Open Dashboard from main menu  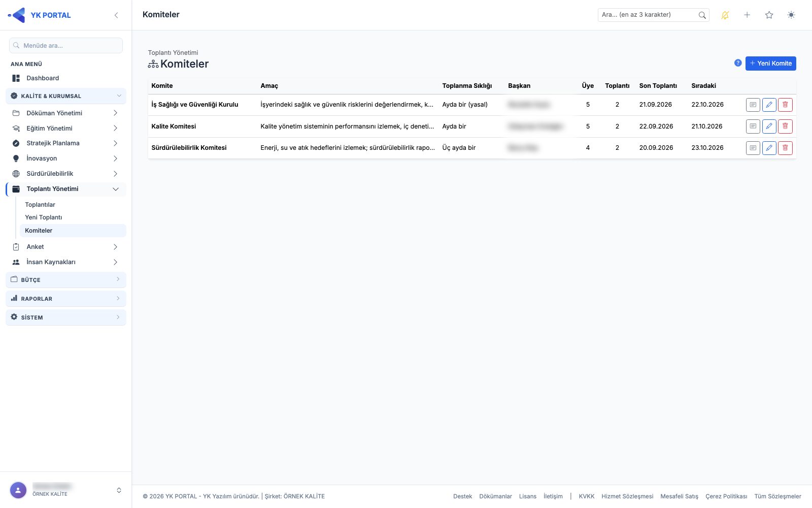(66, 78)
